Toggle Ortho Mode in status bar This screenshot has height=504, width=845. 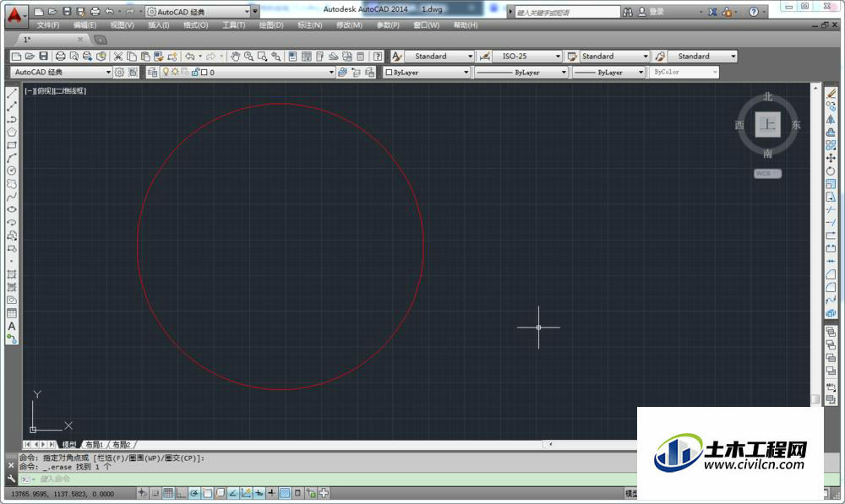181,493
